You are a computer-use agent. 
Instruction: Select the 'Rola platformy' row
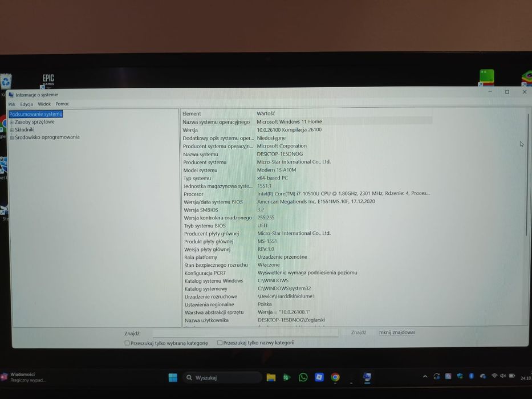307,257
